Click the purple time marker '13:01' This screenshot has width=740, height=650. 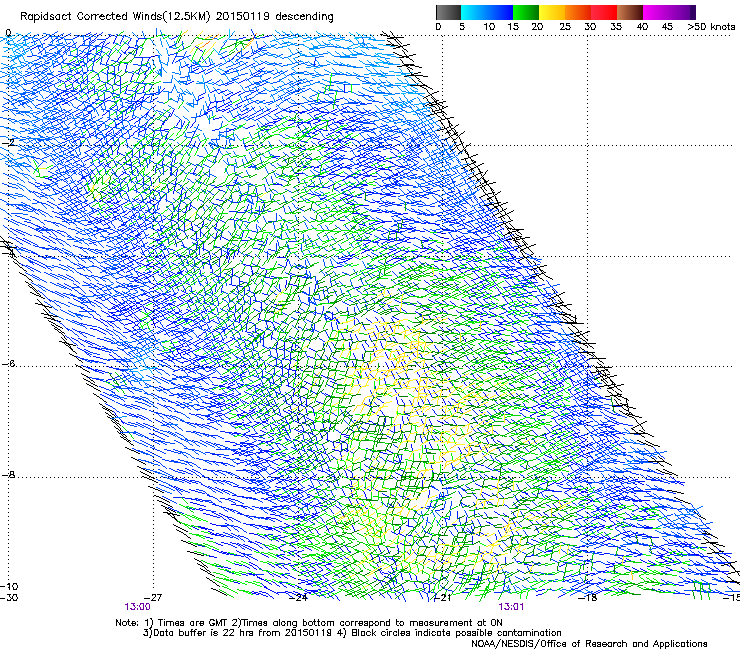click(x=511, y=607)
